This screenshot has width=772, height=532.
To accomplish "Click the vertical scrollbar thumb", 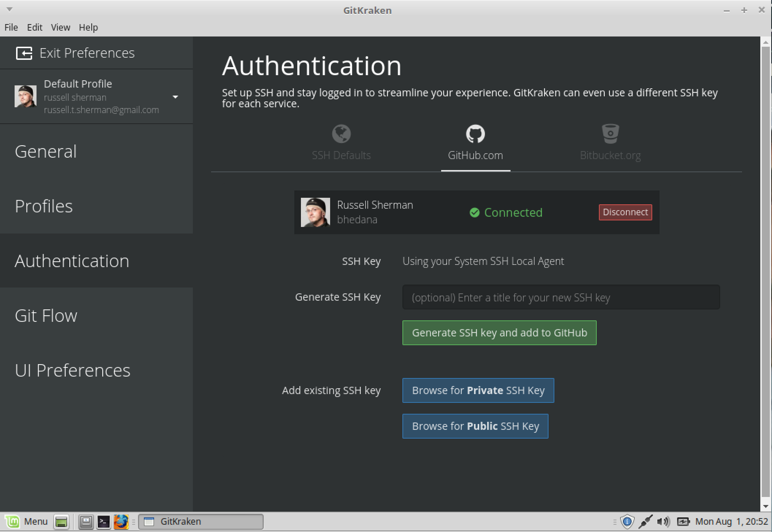I will (x=765, y=272).
